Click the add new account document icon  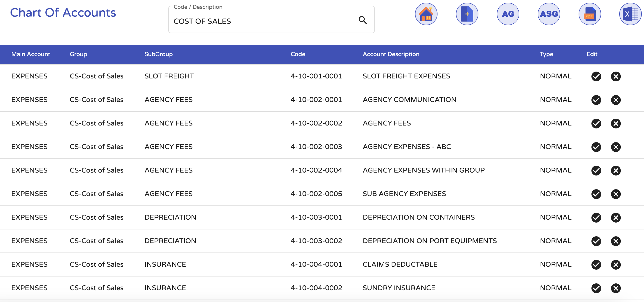click(467, 14)
